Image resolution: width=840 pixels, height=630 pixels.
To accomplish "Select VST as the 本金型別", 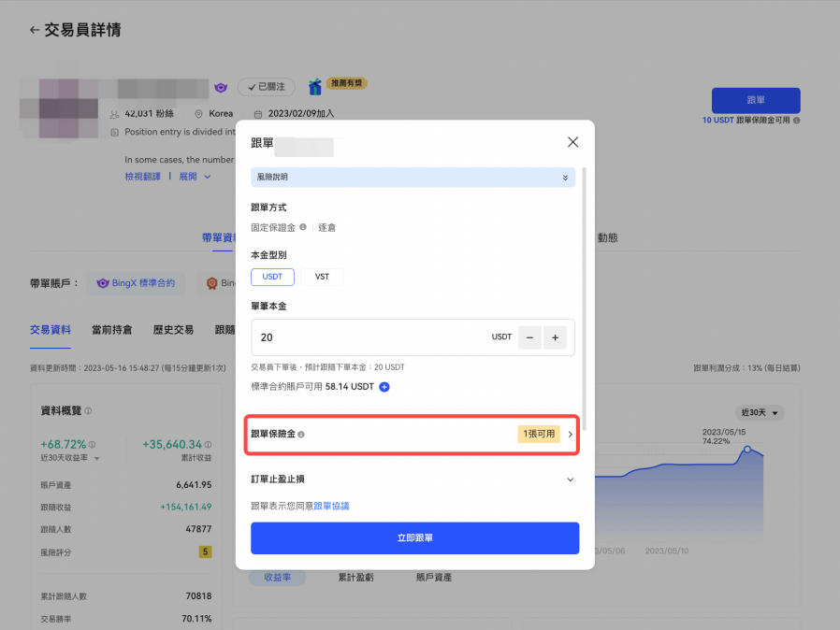I will click(322, 277).
